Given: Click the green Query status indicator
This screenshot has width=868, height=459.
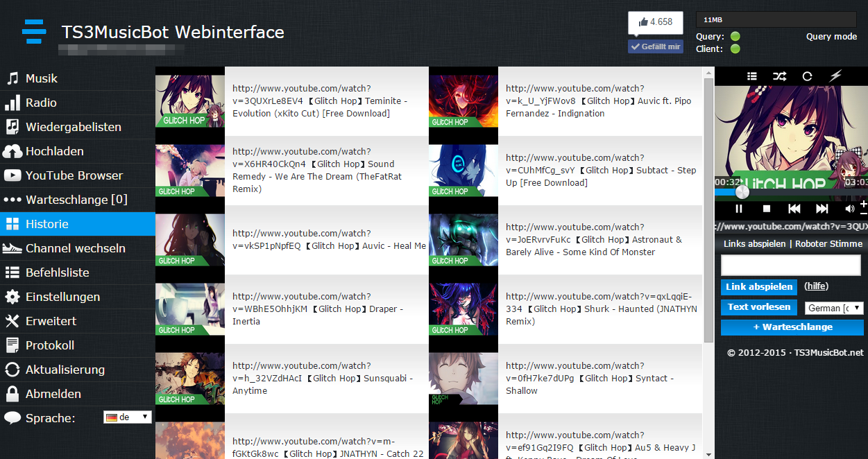Looking at the screenshot, I should point(735,37).
